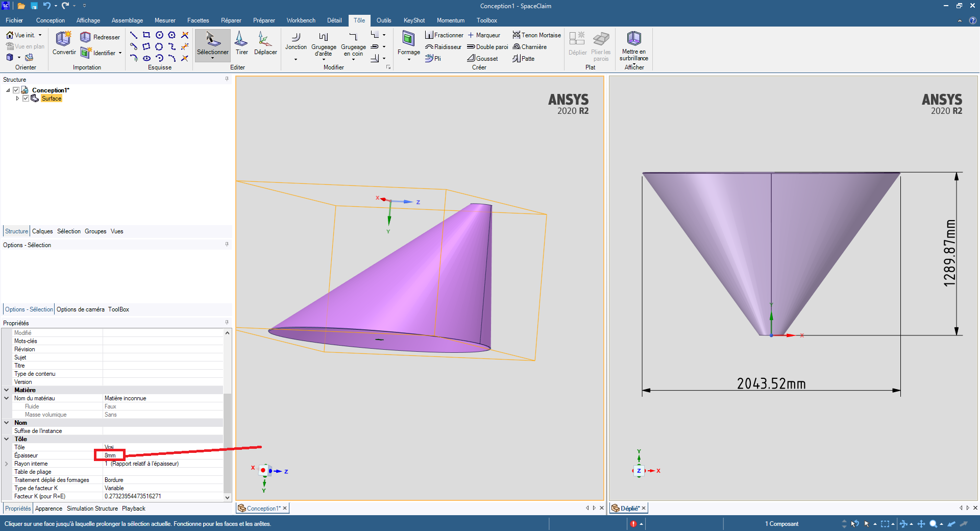Switch to the Calques panel tab
The height and width of the screenshot is (531, 980).
pos(42,231)
